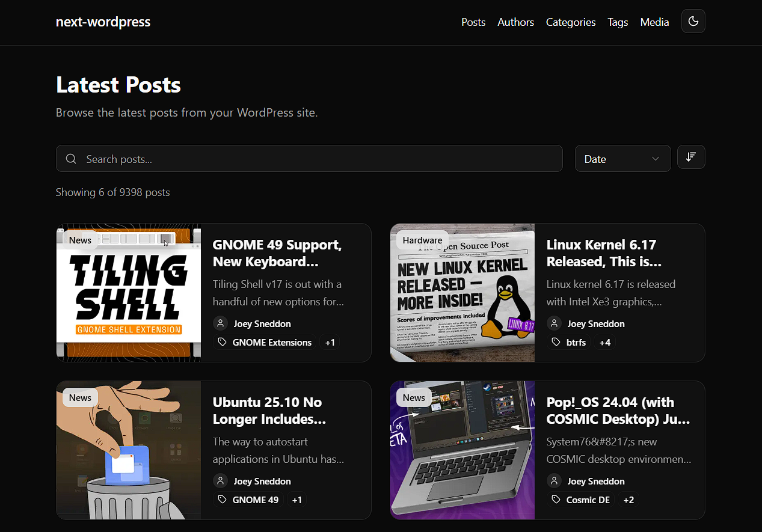Select the GNOME Extensions tag
This screenshot has height=532, width=762.
(x=265, y=342)
